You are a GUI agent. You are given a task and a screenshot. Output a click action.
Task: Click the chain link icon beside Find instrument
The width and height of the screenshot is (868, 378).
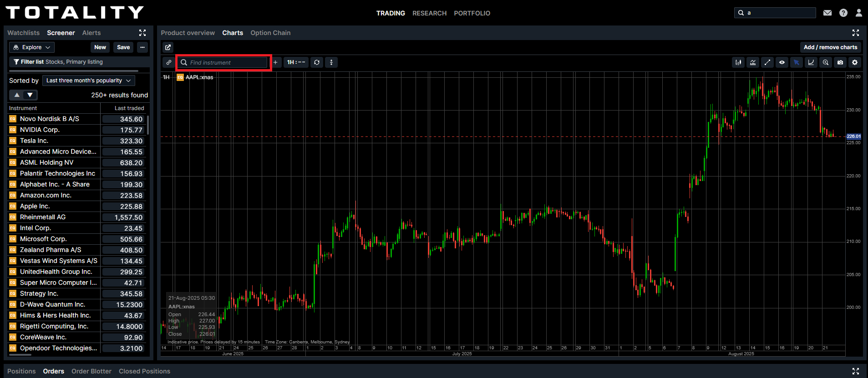tap(169, 62)
